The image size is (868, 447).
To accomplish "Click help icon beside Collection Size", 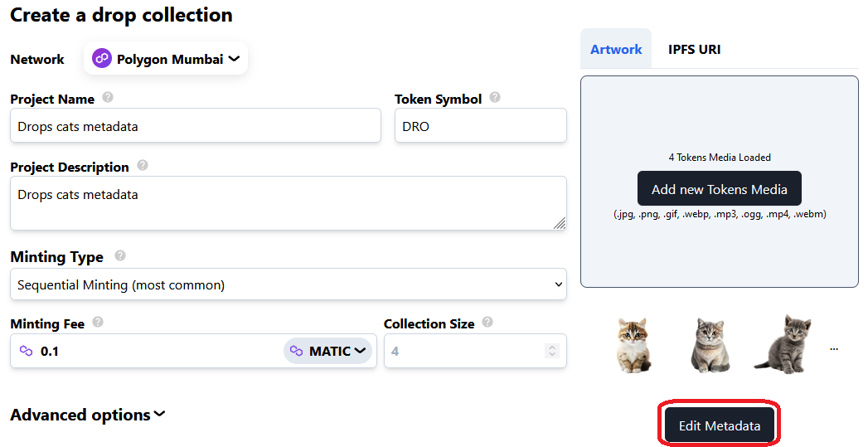I will point(487,323).
